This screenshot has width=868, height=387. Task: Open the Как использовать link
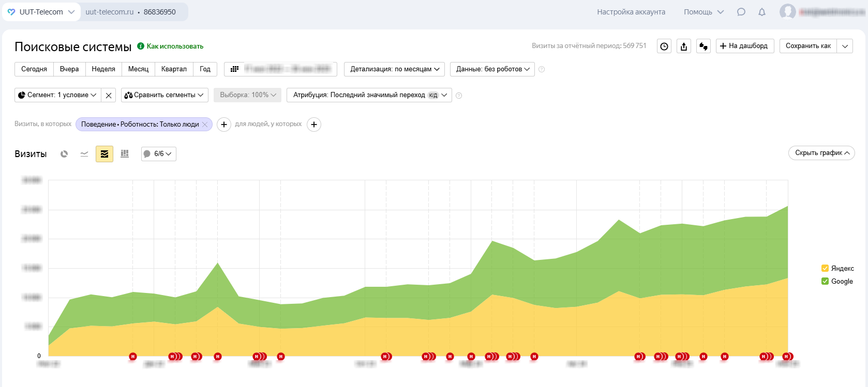point(175,47)
